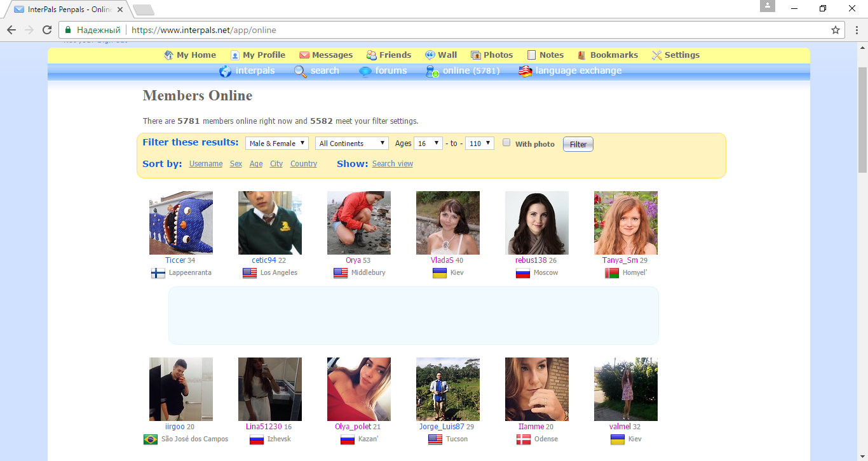This screenshot has height=461, width=868.
Task: Open the Male & Female gender dropdown
Action: tap(277, 144)
